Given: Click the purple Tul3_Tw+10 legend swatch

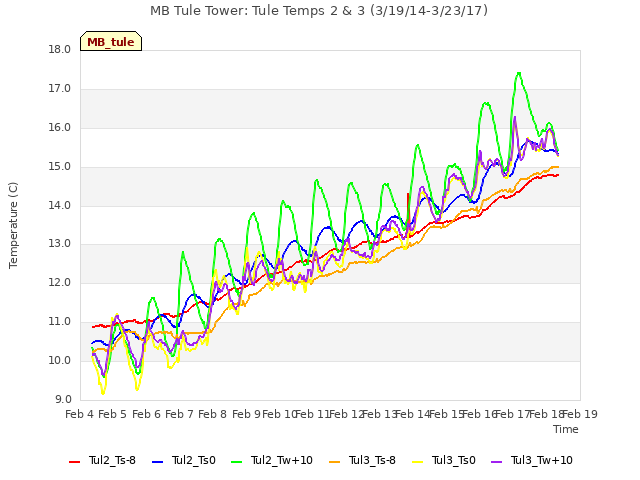Looking at the screenshot, I should 497,462.
